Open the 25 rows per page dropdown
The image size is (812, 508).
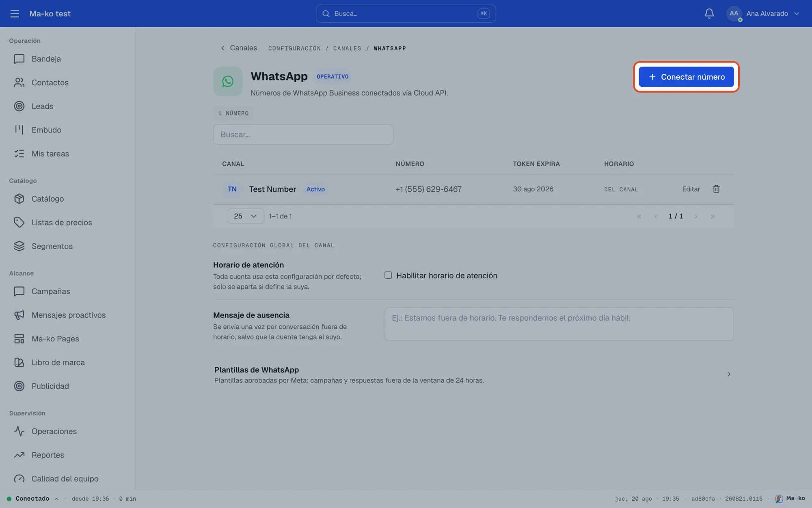click(x=245, y=216)
